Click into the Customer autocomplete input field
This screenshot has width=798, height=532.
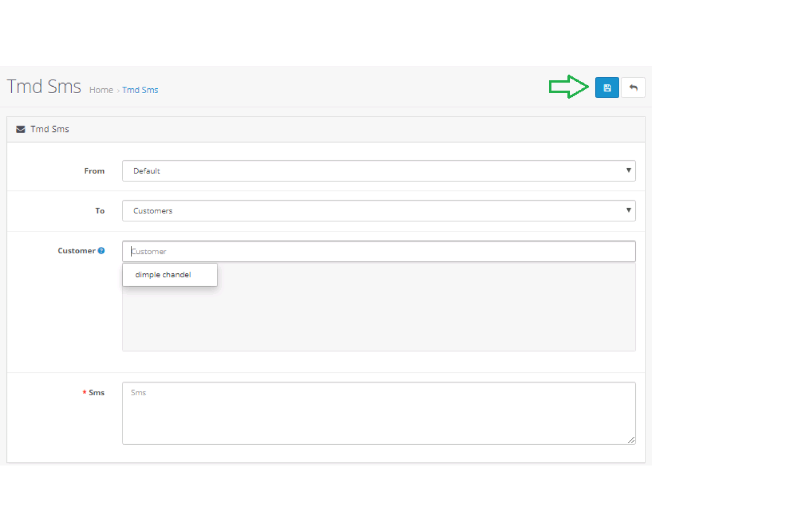tap(379, 251)
